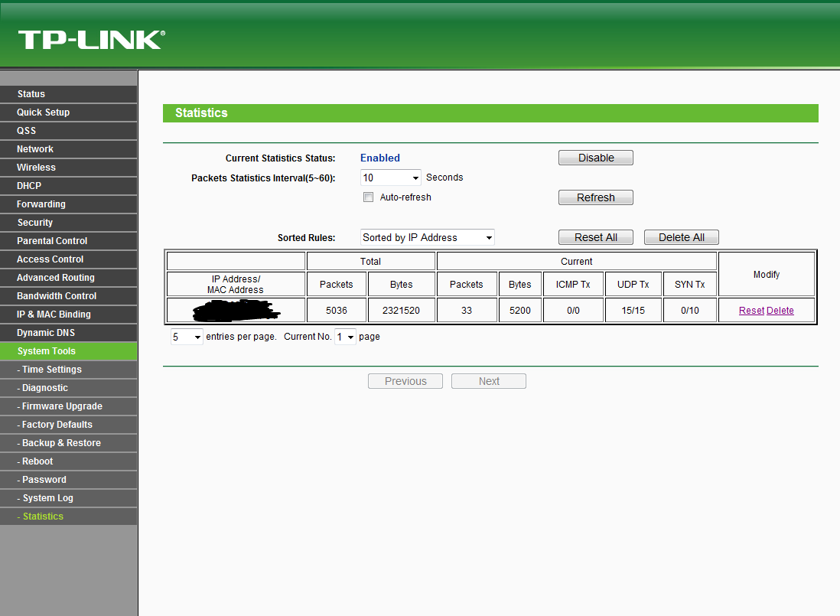Screen dimensions: 840x616
Task: Open the Status menu
Action: (x=69, y=94)
